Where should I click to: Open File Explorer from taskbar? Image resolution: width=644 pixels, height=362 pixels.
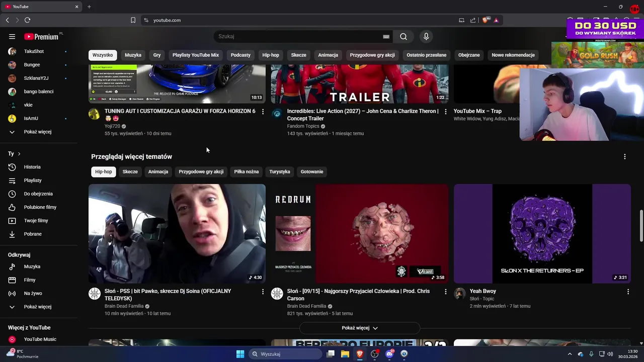coord(345,354)
